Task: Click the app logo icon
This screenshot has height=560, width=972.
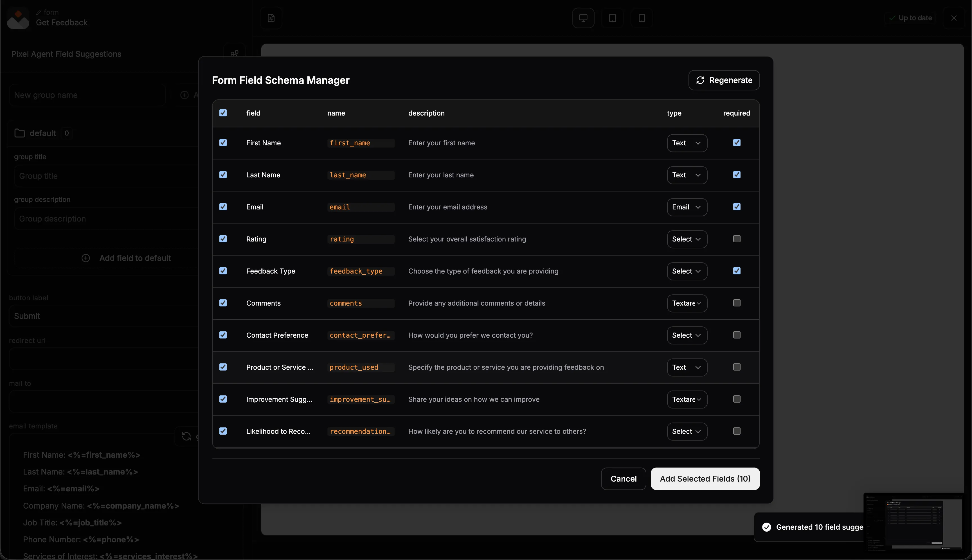Action: click(x=18, y=18)
